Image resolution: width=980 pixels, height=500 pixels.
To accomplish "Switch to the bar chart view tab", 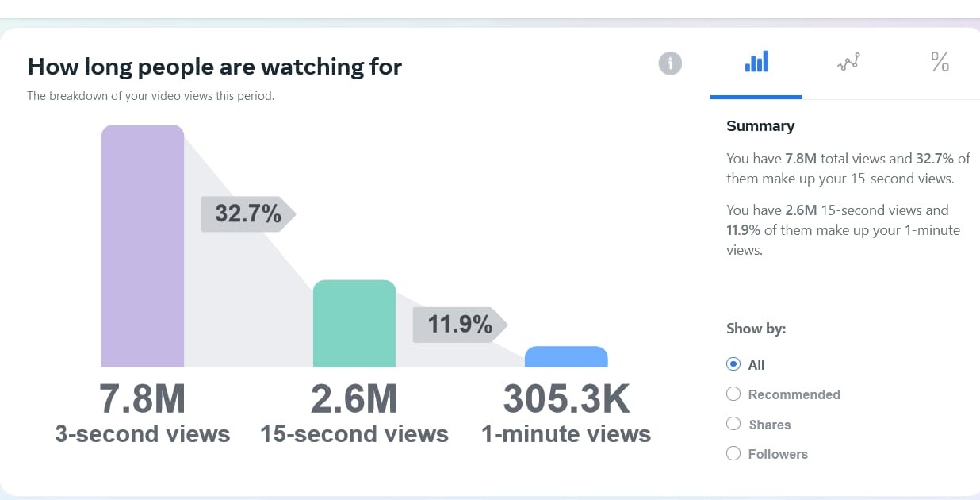I will pyautogui.click(x=756, y=62).
